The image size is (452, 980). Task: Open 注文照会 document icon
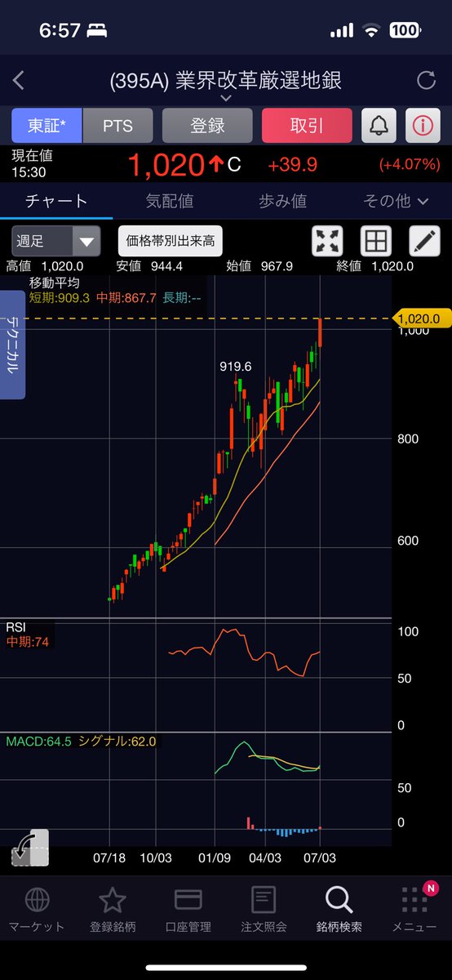click(264, 900)
